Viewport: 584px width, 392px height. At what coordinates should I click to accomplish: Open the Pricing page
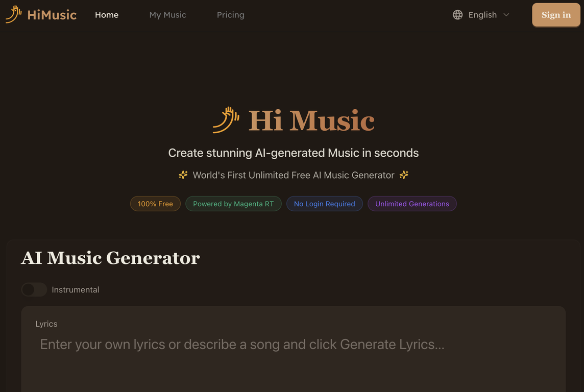pos(230,15)
